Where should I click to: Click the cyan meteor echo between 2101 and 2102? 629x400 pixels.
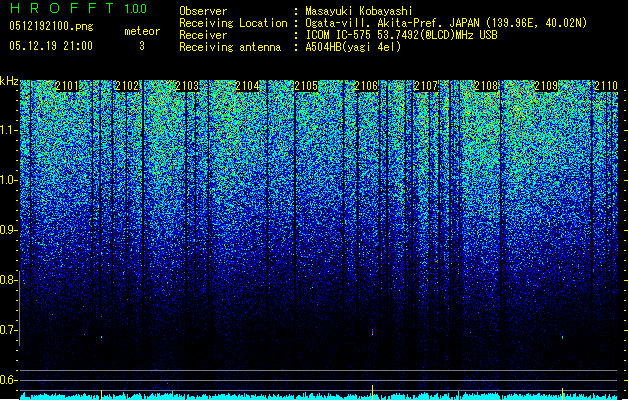click(x=101, y=337)
